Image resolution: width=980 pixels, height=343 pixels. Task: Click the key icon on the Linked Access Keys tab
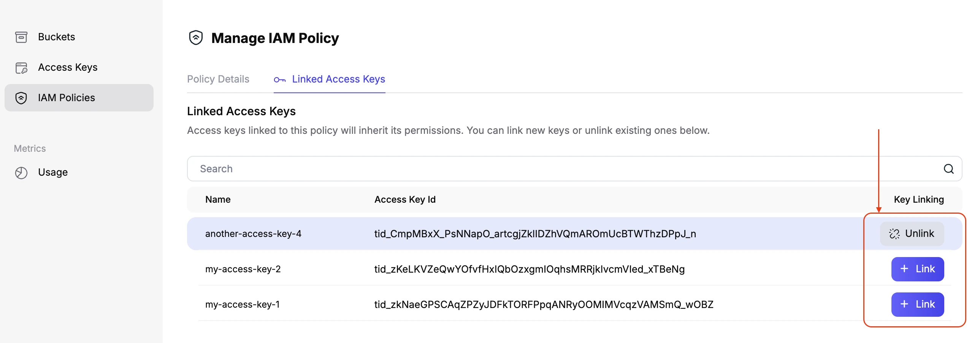pyautogui.click(x=280, y=79)
